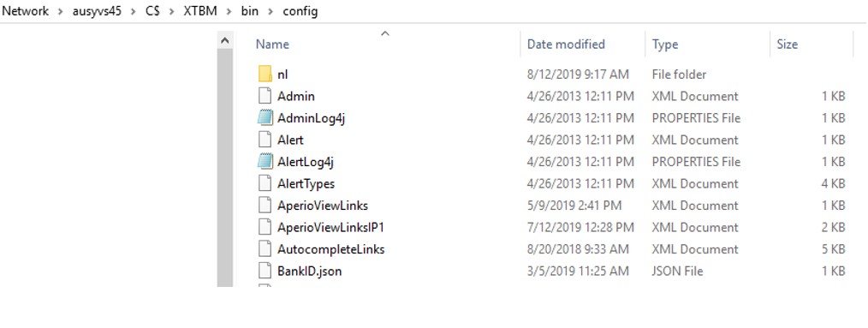868x328 pixels.
Task: Click the scroll up arrow of the pane
Action: click(225, 40)
